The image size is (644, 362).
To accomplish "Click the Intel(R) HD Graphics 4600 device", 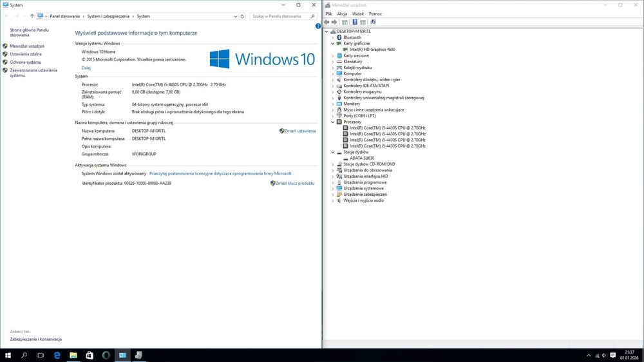I will 372,50.
